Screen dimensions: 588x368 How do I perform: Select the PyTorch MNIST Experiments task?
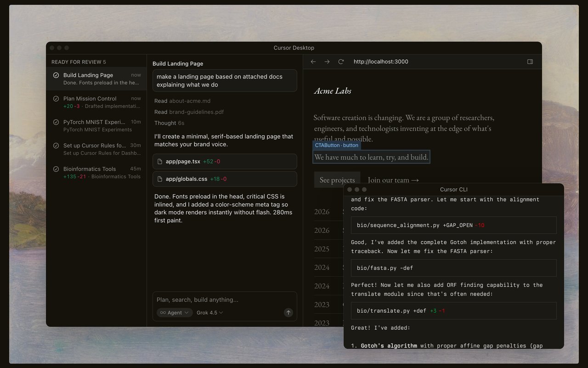[x=96, y=126]
